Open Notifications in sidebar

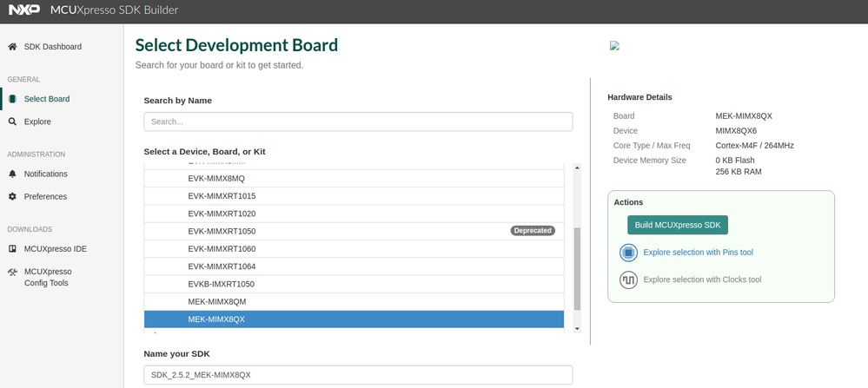45,174
